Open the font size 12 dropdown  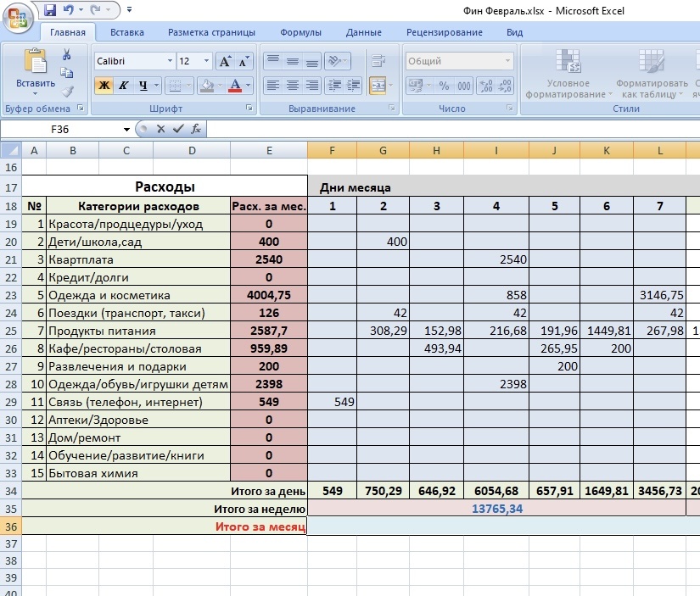(x=206, y=61)
